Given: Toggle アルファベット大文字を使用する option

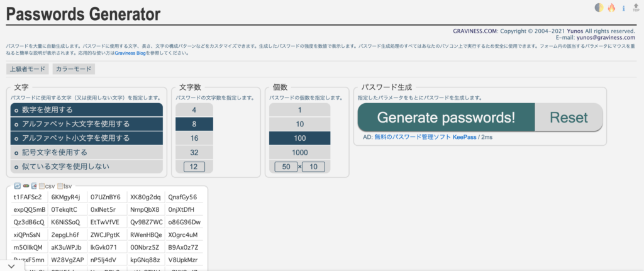Looking at the screenshot, I should 86,124.
